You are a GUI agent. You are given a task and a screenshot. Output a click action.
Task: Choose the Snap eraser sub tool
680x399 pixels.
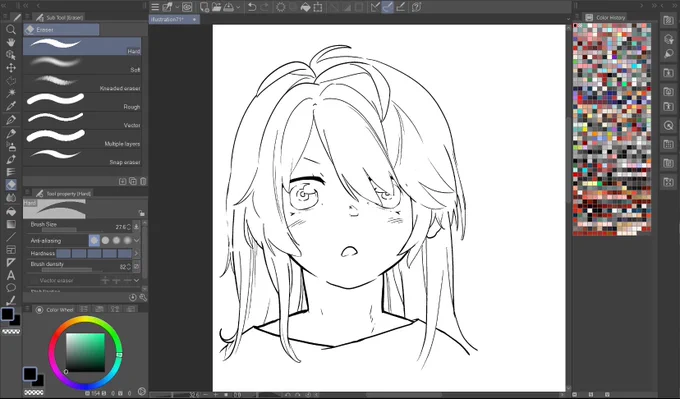point(82,157)
